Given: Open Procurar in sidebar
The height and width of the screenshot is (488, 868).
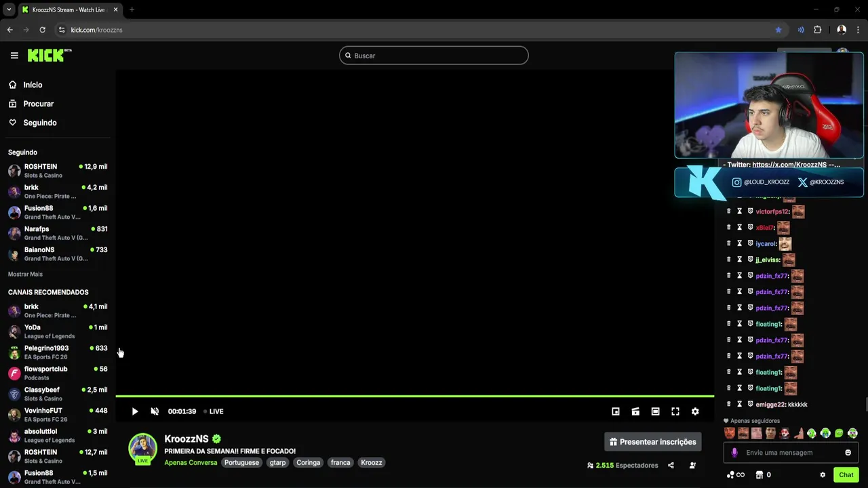Looking at the screenshot, I should pyautogui.click(x=31, y=104).
